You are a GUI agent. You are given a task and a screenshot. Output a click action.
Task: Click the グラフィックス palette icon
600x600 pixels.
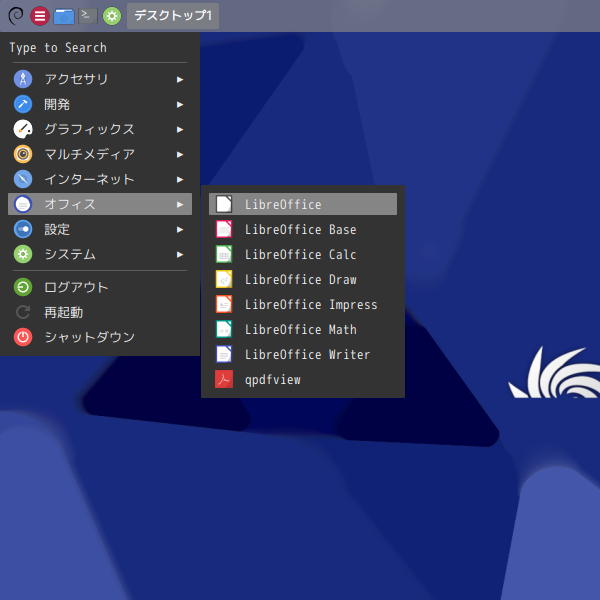tap(23, 129)
